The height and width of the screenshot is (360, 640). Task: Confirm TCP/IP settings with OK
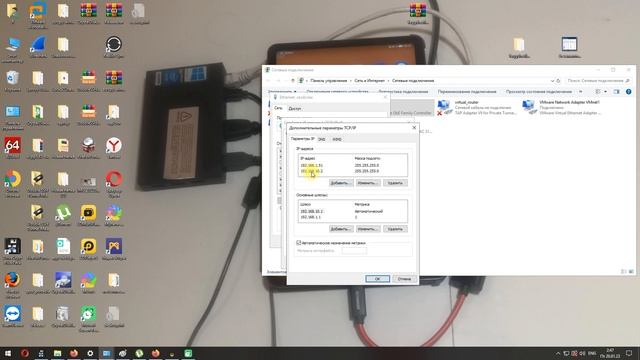pyautogui.click(x=378, y=279)
